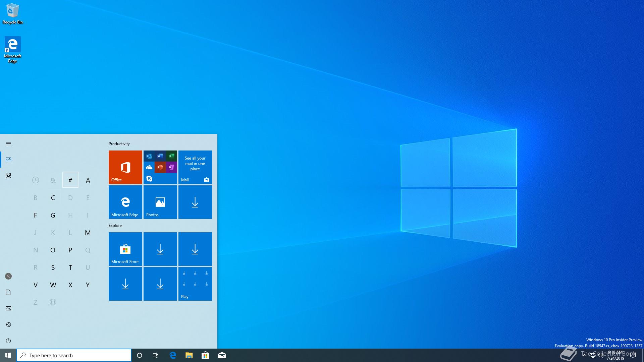Click the Windows Start button
This screenshot has height=362, width=644.
pos(8,355)
